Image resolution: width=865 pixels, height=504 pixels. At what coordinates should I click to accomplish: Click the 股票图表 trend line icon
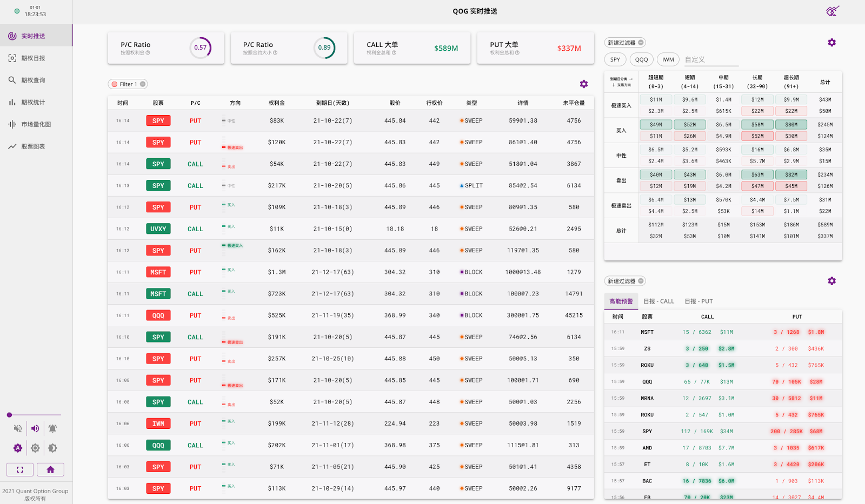[x=12, y=146]
